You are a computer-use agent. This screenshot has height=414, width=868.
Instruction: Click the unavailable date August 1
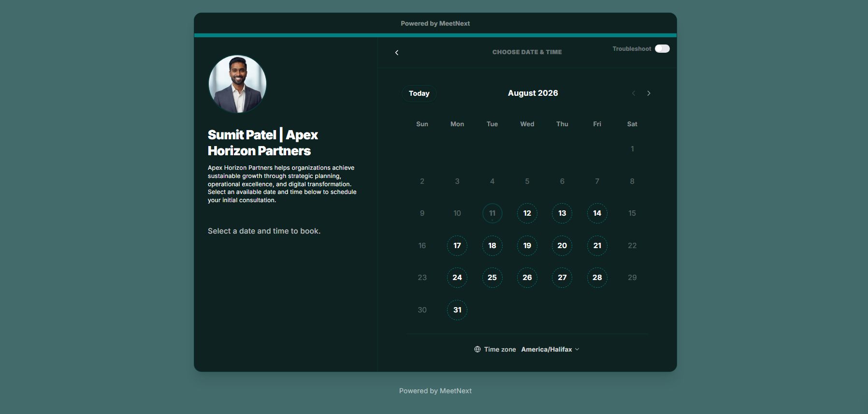632,149
